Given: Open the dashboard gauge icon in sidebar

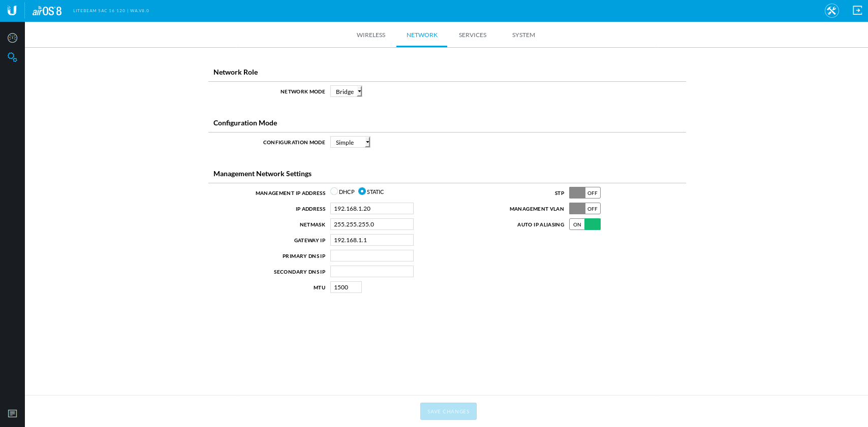Looking at the screenshot, I should [12, 38].
